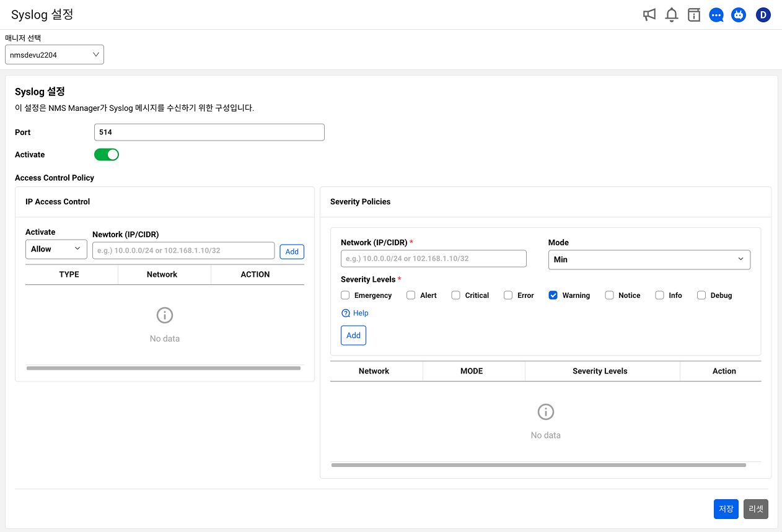Click the Severity Policies horizontal scrollbar
782x532 pixels.
click(x=538, y=465)
